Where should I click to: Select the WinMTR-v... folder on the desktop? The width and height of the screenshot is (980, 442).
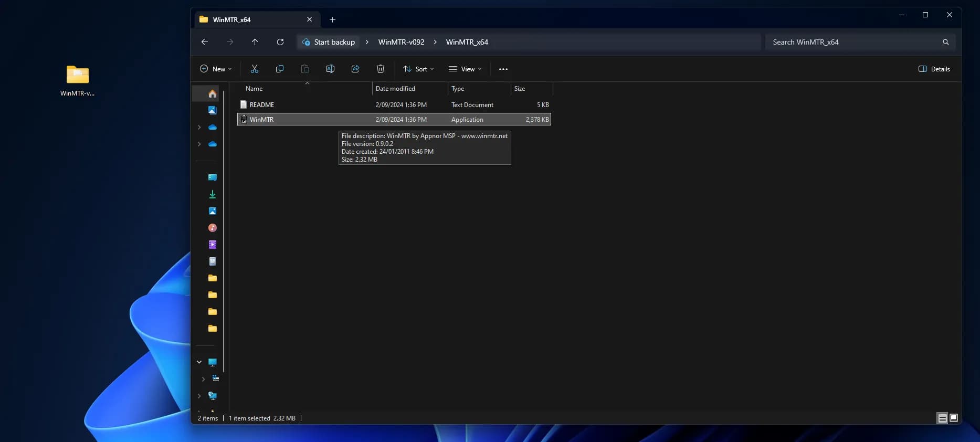pyautogui.click(x=78, y=81)
